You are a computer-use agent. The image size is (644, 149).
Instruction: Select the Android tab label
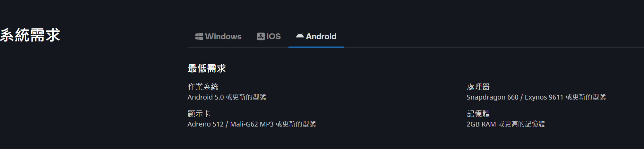tap(321, 37)
